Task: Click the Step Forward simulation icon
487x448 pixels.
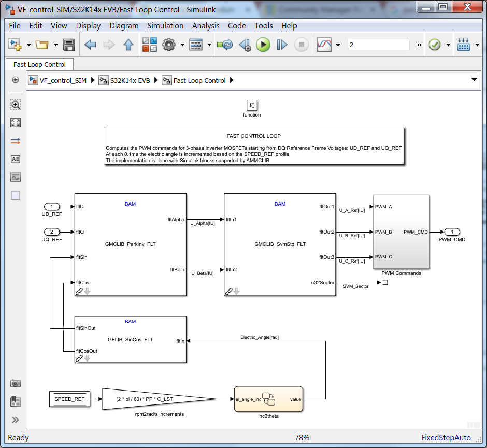Action: (x=282, y=45)
